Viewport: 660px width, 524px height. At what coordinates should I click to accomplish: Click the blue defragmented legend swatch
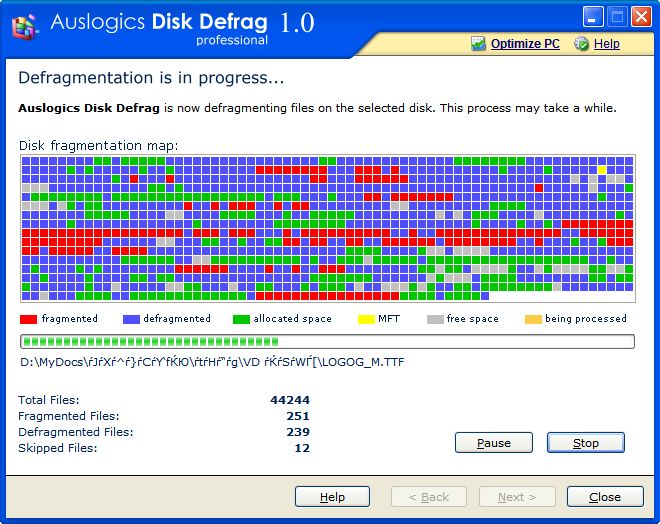(x=131, y=319)
